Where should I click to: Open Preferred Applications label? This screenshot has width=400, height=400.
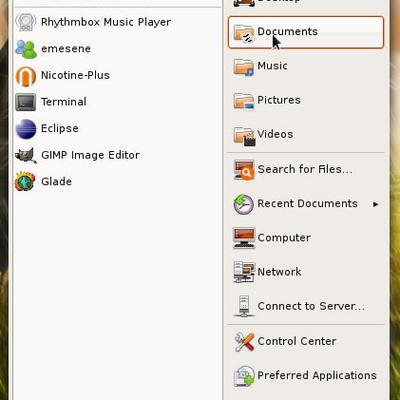tap(317, 376)
